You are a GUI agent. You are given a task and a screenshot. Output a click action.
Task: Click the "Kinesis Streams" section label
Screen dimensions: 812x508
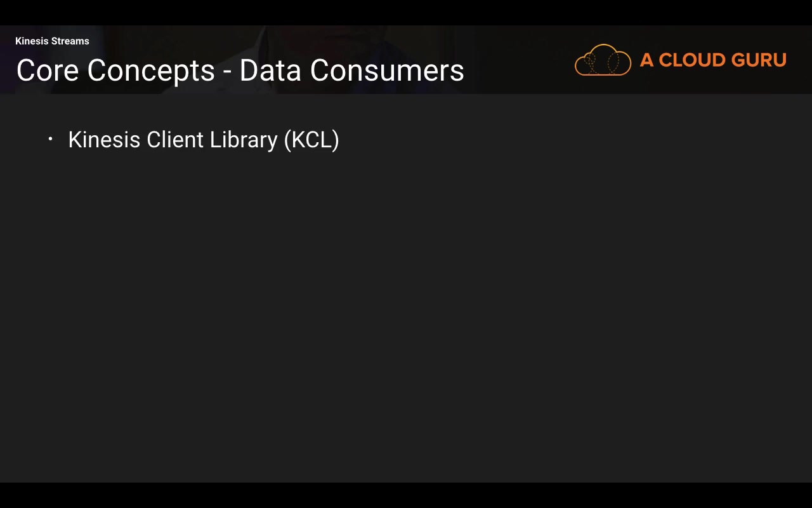pyautogui.click(x=52, y=41)
